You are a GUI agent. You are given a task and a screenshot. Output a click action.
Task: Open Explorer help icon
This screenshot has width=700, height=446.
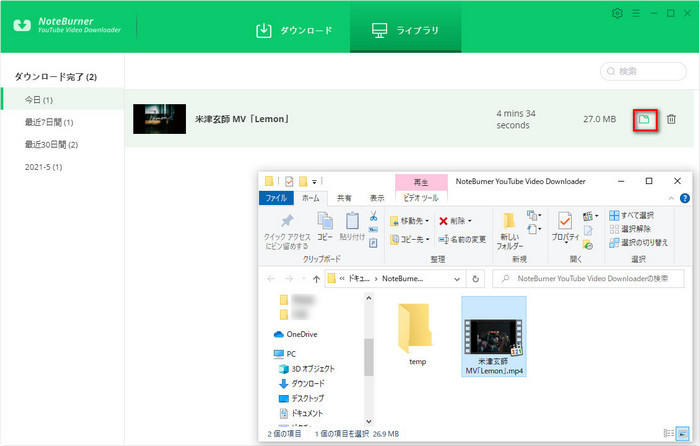tap(684, 198)
